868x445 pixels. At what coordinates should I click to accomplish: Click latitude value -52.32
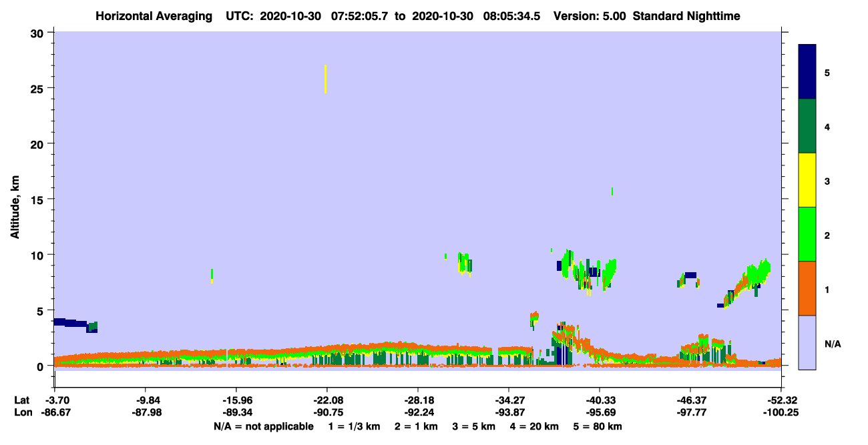click(x=781, y=400)
